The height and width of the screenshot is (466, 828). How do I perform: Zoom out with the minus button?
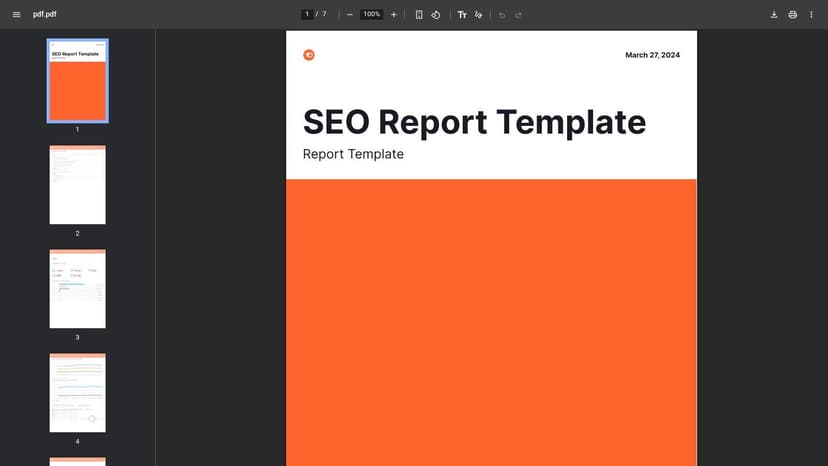(x=349, y=15)
